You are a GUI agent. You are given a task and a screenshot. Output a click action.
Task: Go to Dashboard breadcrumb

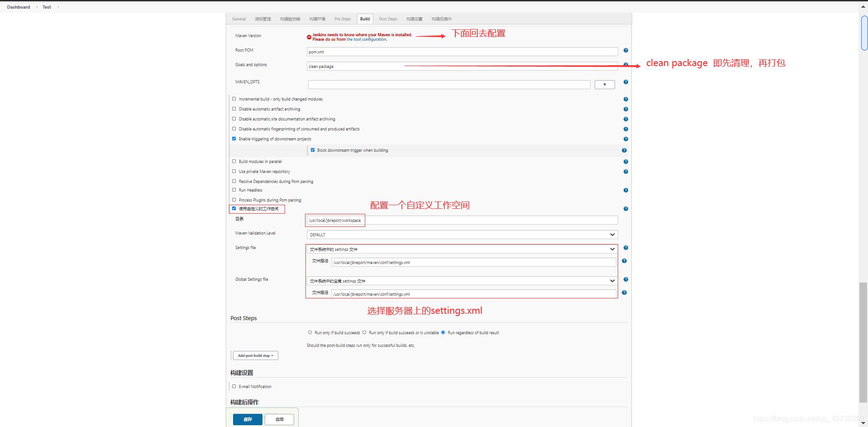(19, 7)
